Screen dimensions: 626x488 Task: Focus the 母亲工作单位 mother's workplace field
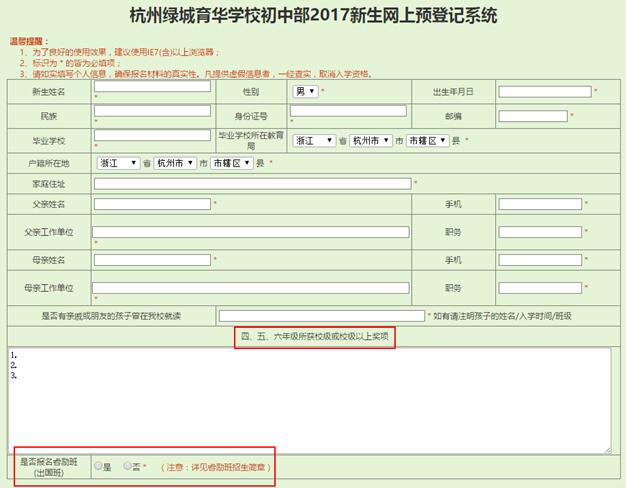click(x=252, y=287)
